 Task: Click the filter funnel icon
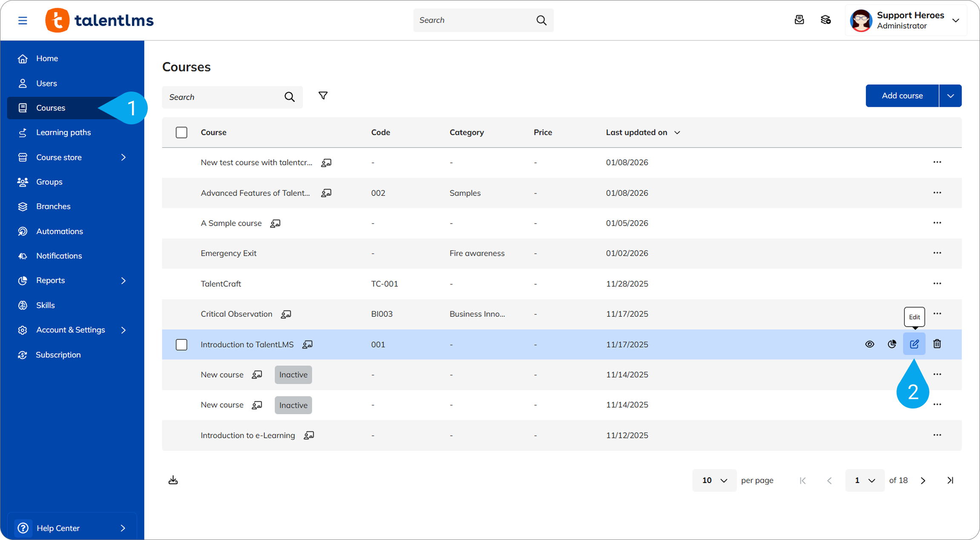(323, 96)
